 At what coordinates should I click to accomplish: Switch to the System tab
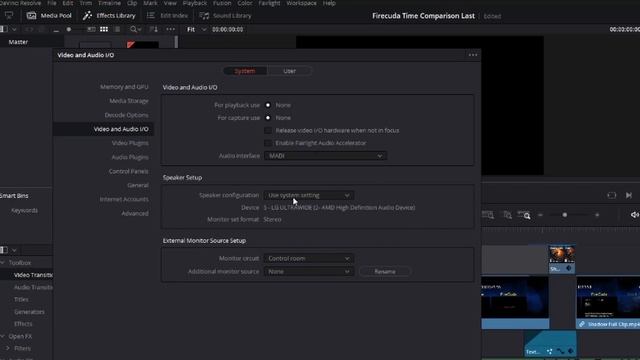click(x=245, y=71)
